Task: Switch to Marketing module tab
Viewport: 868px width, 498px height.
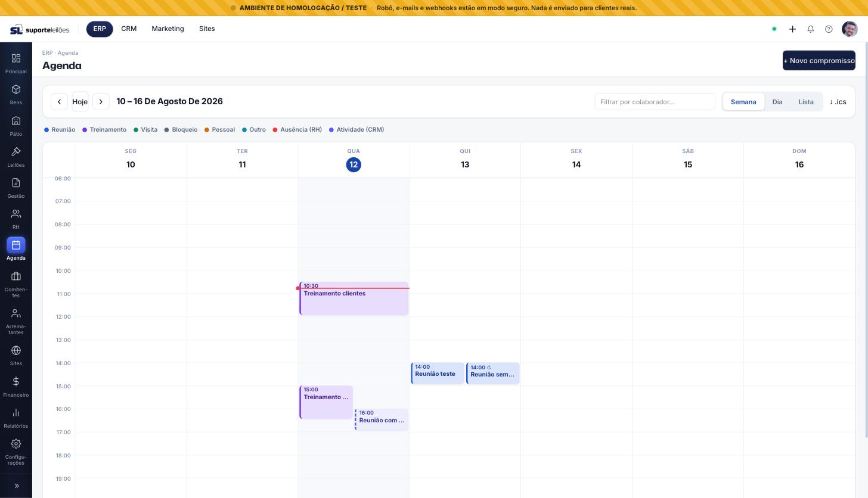Action: (x=168, y=29)
